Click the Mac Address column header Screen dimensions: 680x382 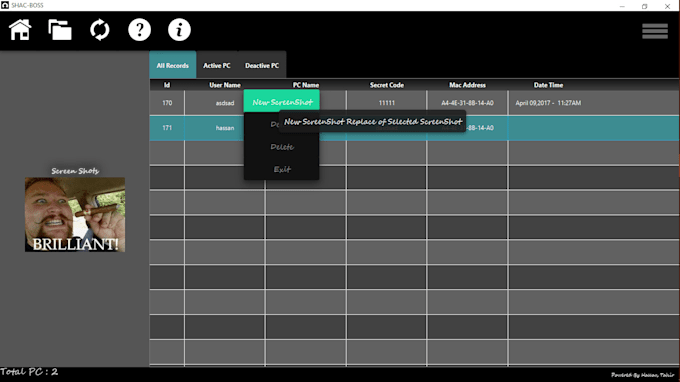tap(468, 85)
